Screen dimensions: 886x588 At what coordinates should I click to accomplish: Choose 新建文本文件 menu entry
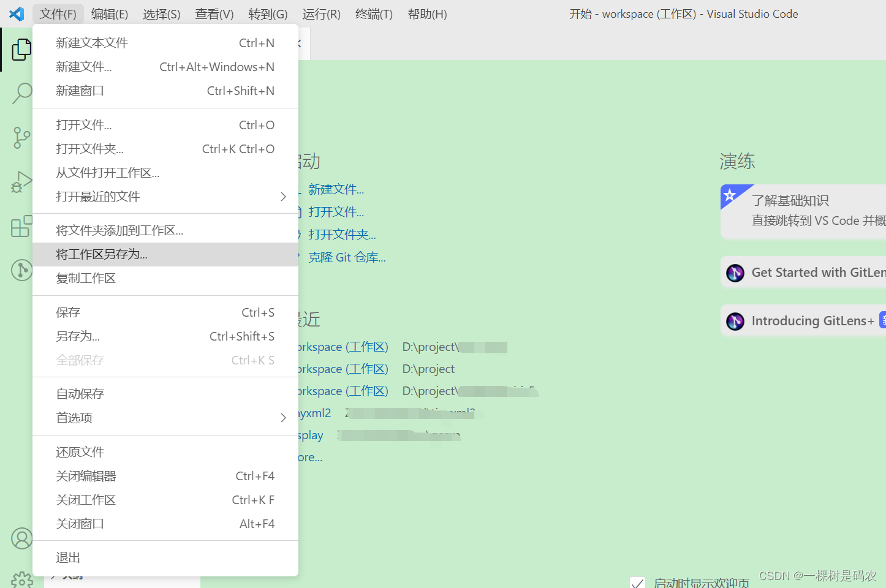pyautogui.click(x=165, y=43)
